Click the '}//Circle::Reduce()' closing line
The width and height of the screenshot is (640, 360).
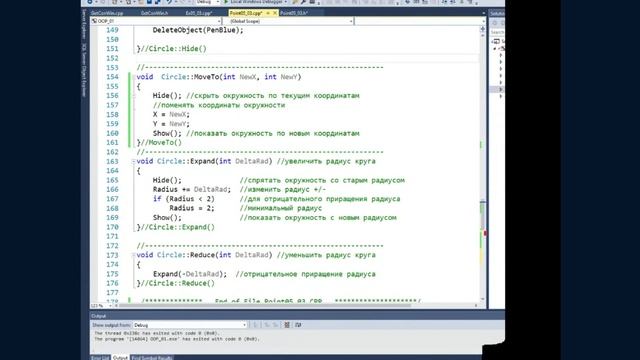click(x=176, y=284)
